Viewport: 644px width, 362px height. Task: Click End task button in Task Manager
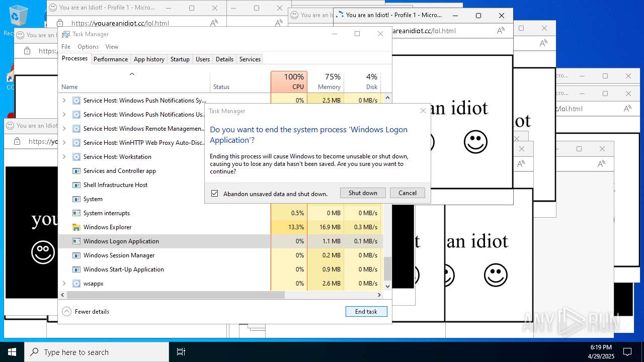pos(366,312)
